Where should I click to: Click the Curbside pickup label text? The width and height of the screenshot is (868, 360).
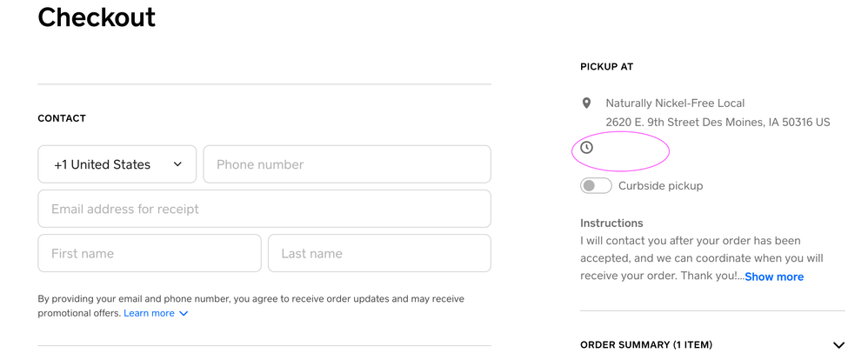(x=660, y=185)
